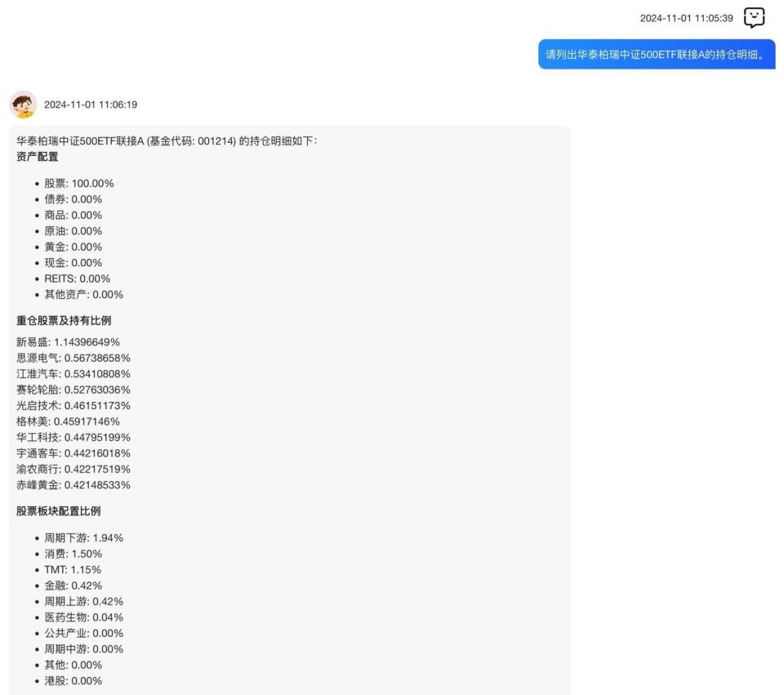Screen dimensions: 784x695
Task: Click the timestamp 2024-11-01 11:06:19
Action: tap(91, 105)
